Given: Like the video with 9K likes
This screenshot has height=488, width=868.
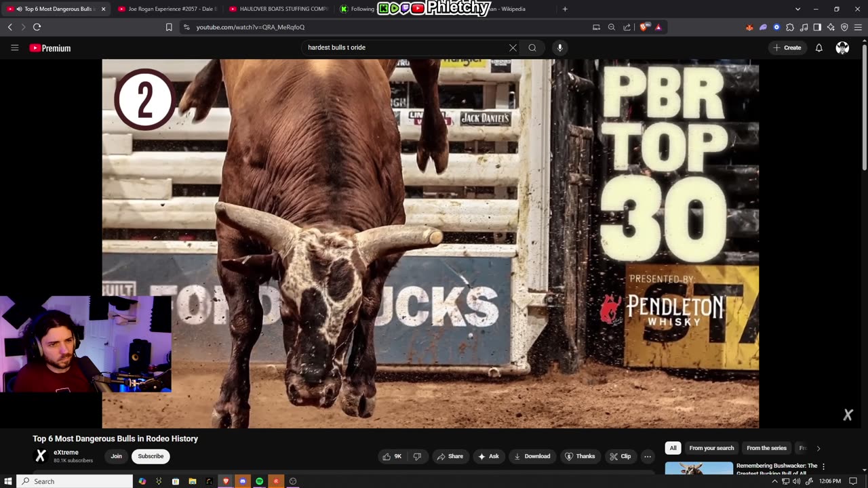Looking at the screenshot, I should pyautogui.click(x=393, y=456).
